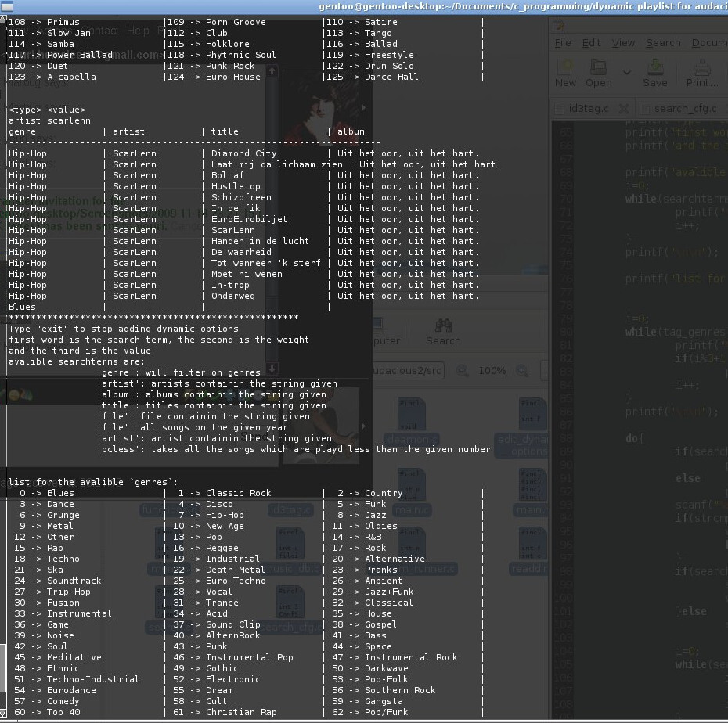Screen dimensions: 728x723
Task: Open the File menu in gedit
Action: (563, 43)
